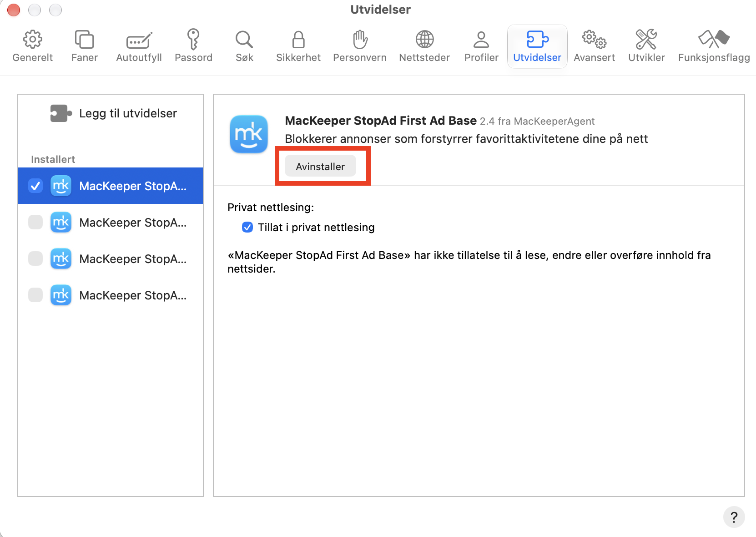
Task: Open the Autoutfyll pencil icon
Action: (139, 40)
